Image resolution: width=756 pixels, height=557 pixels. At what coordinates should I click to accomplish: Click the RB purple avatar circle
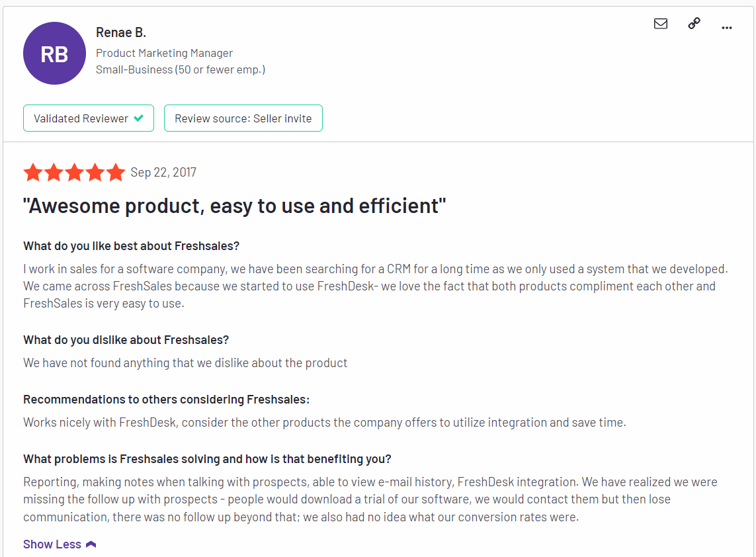54,53
